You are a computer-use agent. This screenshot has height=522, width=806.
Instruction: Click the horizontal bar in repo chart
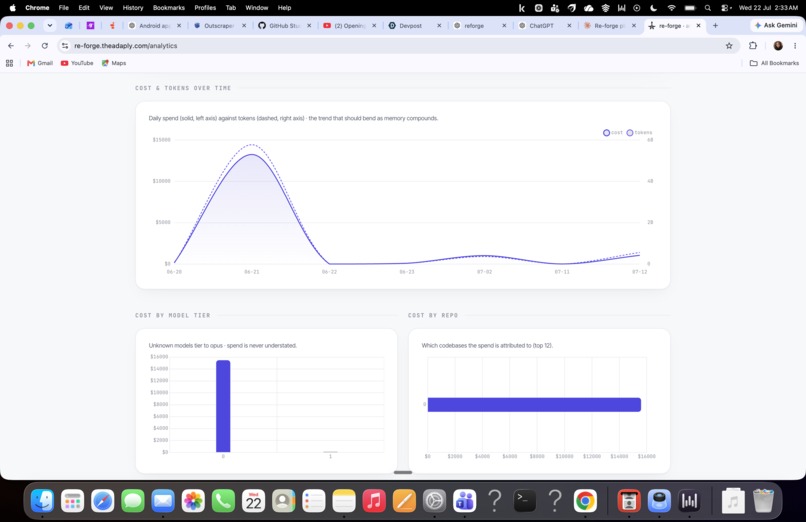[x=534, y=405]
